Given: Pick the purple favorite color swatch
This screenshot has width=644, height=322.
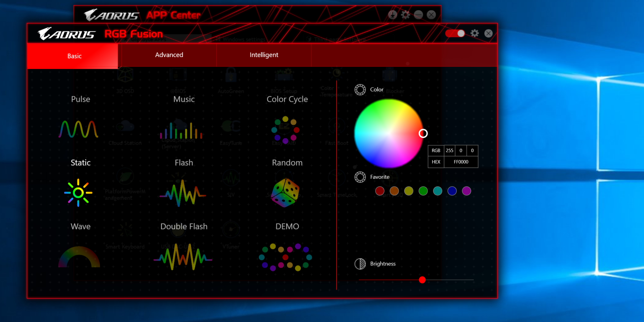Looking at the screenshot, I should tap(466, 191).
